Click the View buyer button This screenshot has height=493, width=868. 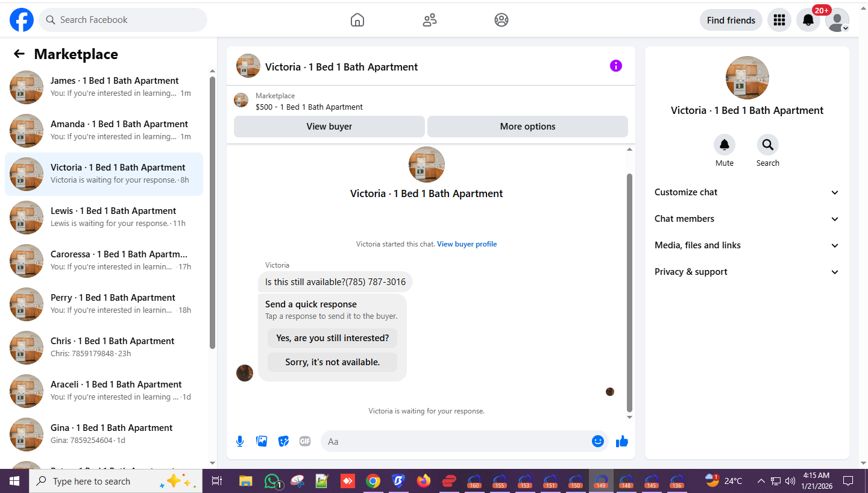(329, 127)
